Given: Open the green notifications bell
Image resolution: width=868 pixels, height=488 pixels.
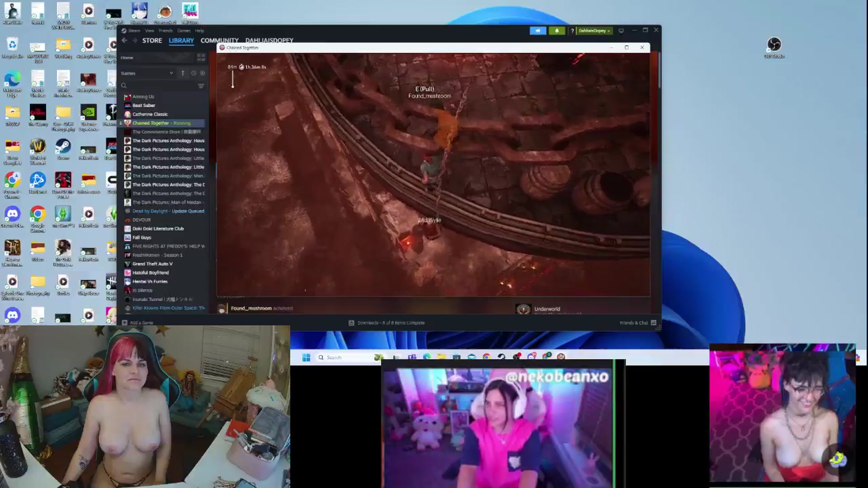Looking at the screenshot, I should 557,31.
